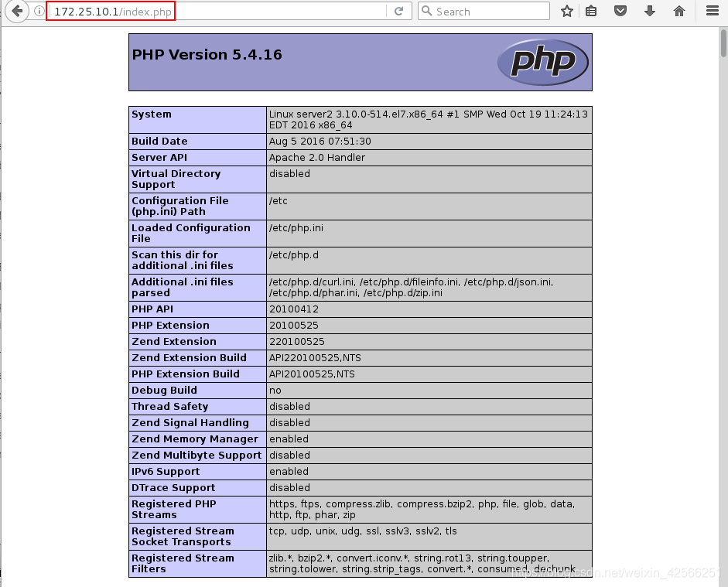Select the 'PHP API' label

coord(152,309)
